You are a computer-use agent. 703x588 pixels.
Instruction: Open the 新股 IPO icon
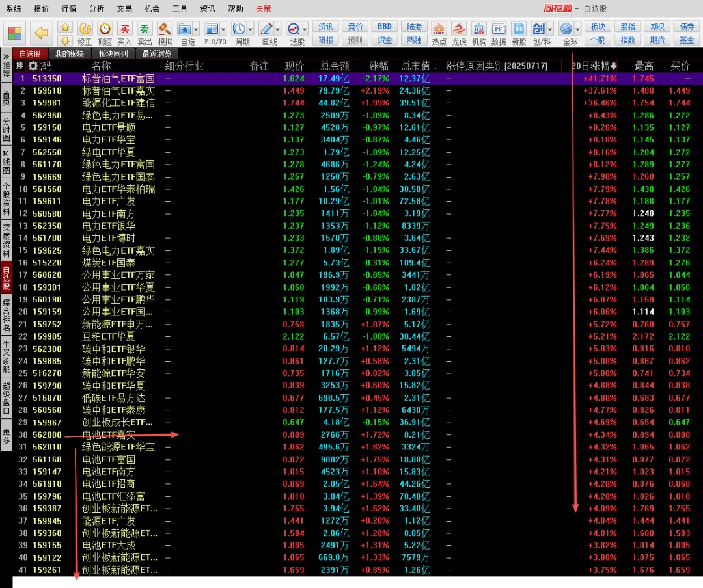click(519, 29)
